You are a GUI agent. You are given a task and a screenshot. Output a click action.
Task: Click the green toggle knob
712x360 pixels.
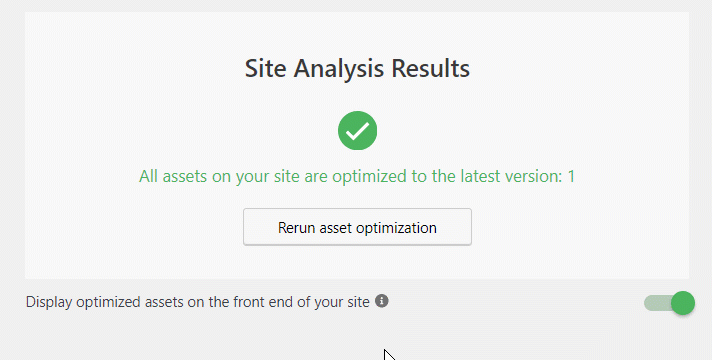click(x=683, y=303)
